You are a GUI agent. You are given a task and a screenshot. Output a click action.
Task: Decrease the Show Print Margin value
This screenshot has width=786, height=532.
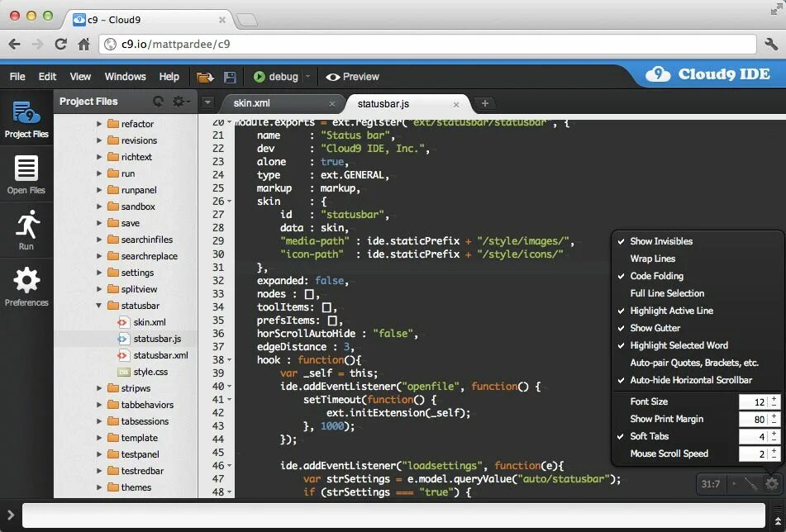774,423
